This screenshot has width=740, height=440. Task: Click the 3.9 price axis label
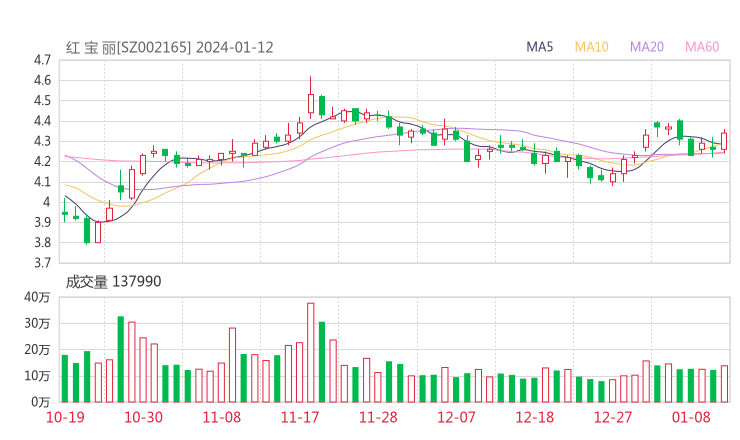42,222
